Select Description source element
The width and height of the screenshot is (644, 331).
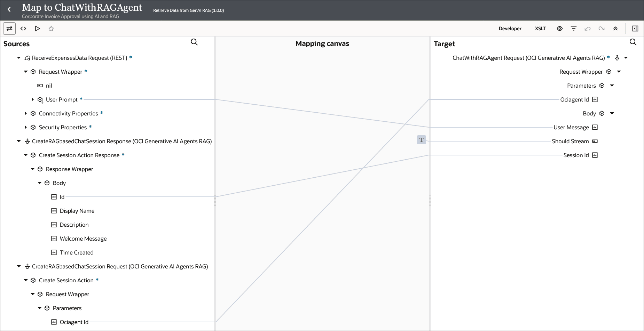(x=74, y=225)
